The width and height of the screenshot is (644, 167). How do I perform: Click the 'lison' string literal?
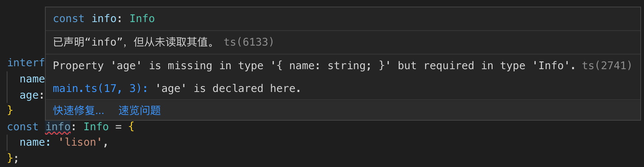80,142
